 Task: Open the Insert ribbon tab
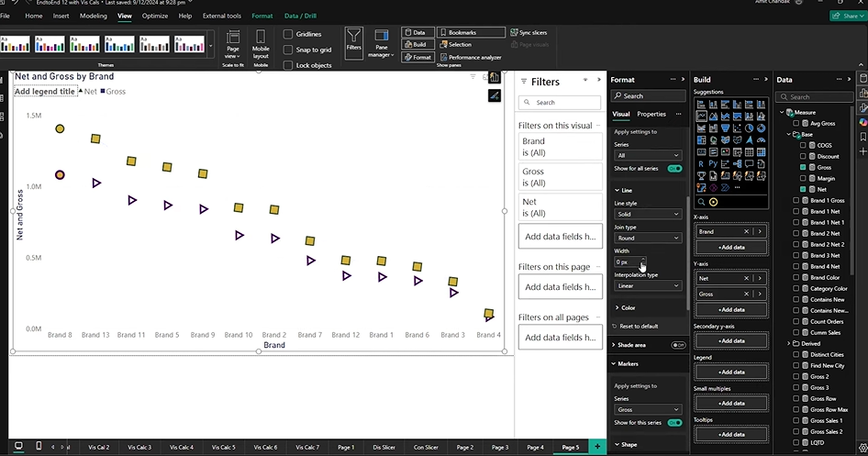(x=61, y=16)
